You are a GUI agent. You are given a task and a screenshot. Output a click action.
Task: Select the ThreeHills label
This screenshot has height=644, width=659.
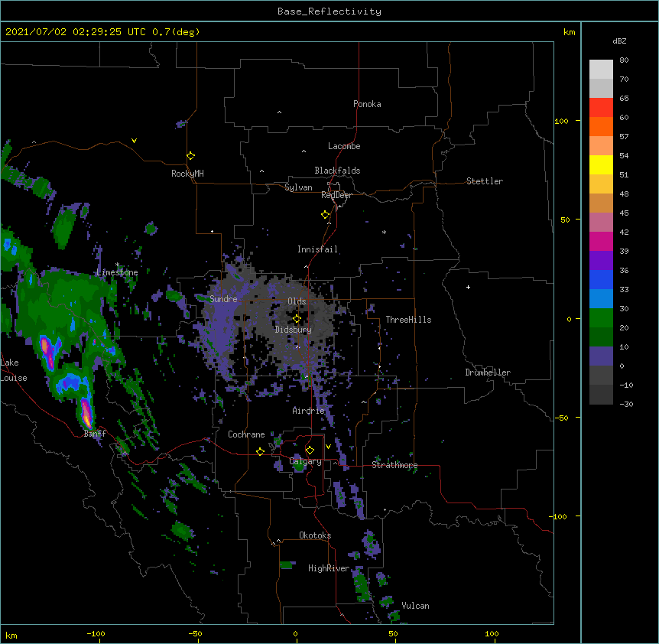tap(408, 320)
